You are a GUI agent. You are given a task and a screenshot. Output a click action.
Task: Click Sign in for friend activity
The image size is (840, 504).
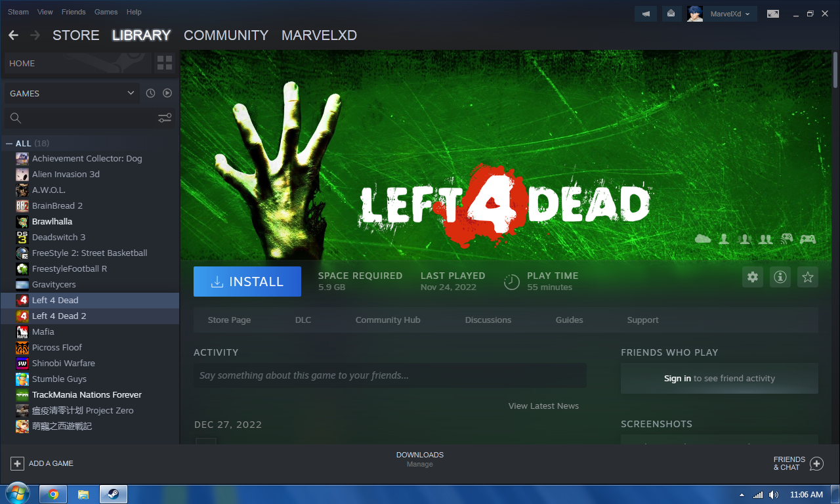[x=677, y=379]
